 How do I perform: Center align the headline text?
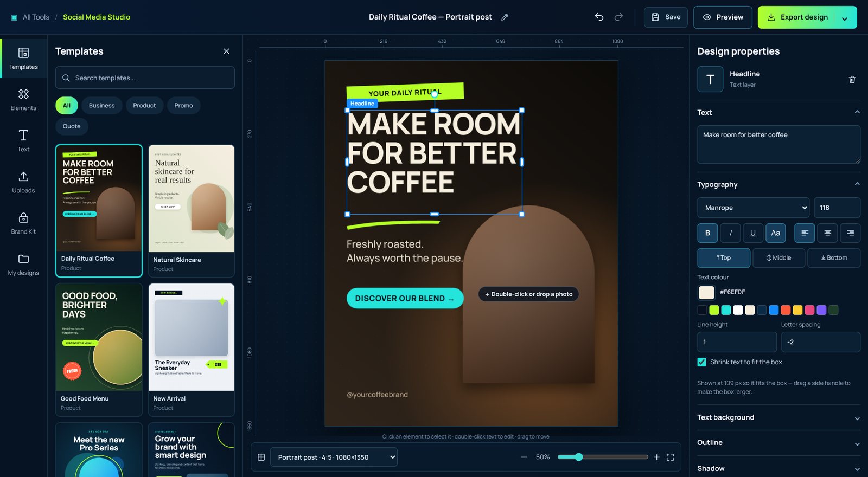(827, 233)
